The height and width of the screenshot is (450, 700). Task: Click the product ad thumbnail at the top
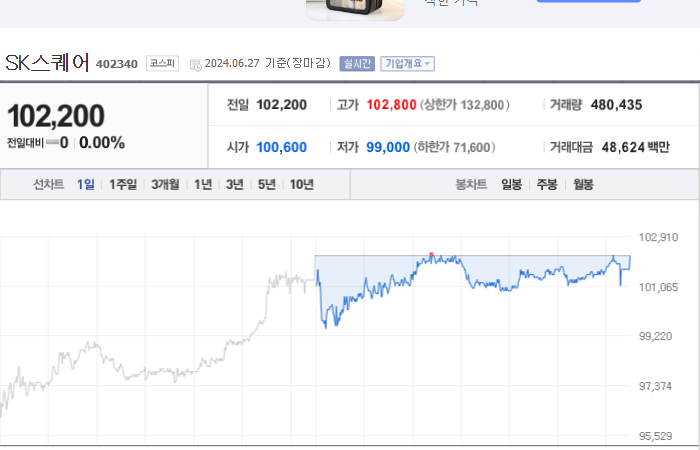(x=355, y=9)
